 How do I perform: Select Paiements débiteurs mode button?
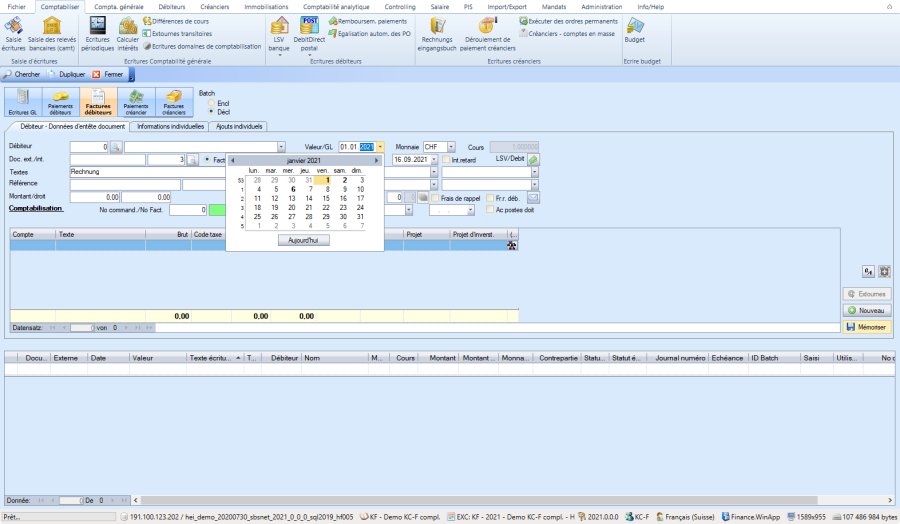[x=60, y=103]
